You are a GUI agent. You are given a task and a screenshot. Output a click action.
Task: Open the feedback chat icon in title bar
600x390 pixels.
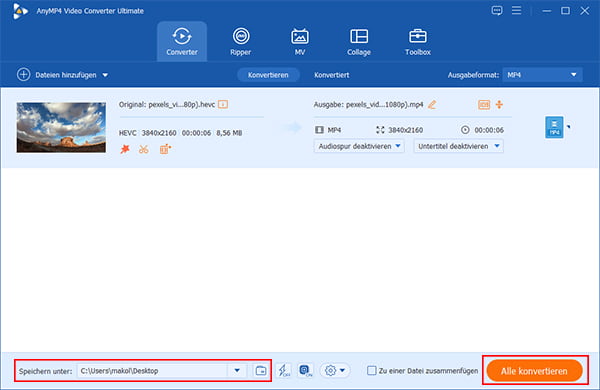(x=497, y=11)
